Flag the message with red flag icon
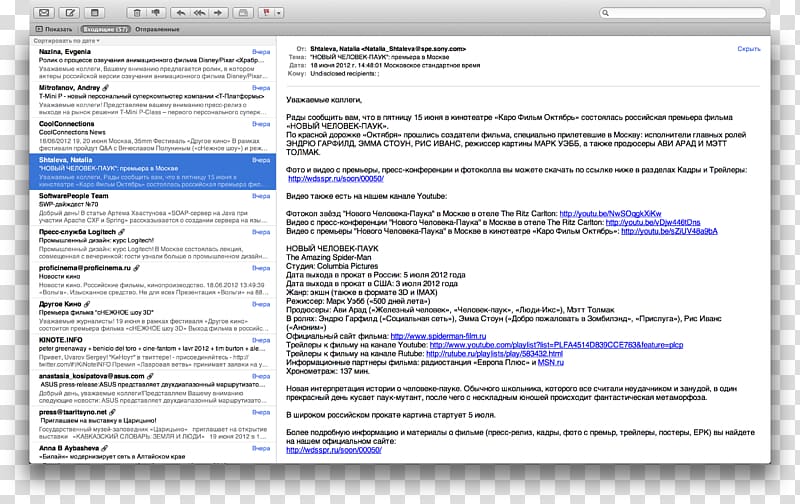This screenshot has width=800, height=504. [x=266, y=13]
